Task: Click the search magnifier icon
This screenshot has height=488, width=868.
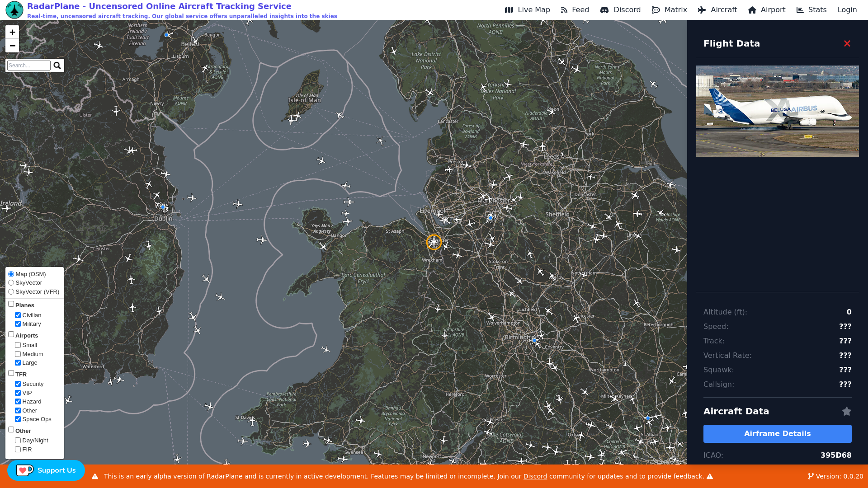Action: tap(57, 66)
